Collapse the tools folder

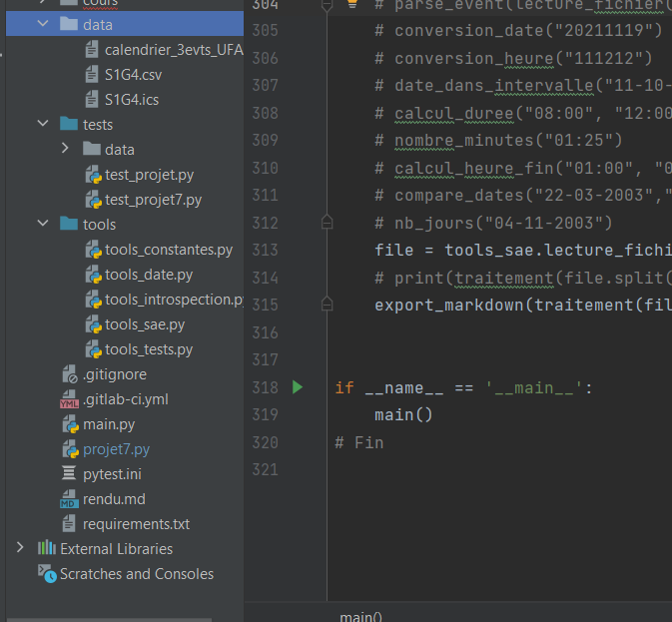click(x=43, y=225)
